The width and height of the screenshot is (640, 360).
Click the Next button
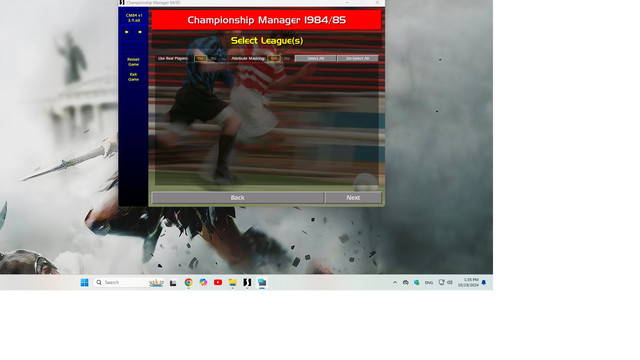coord(353,198)
